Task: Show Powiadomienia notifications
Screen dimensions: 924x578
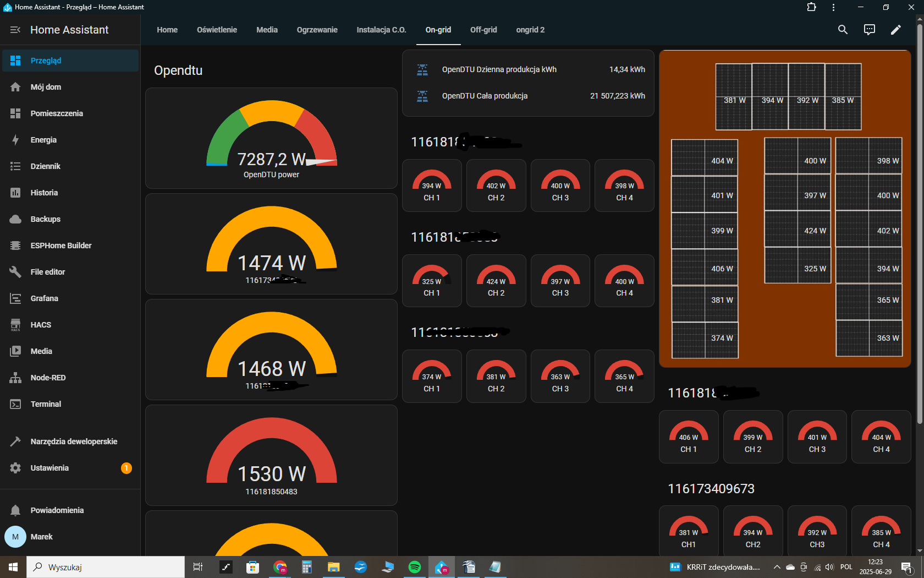Action: (70, 510)
